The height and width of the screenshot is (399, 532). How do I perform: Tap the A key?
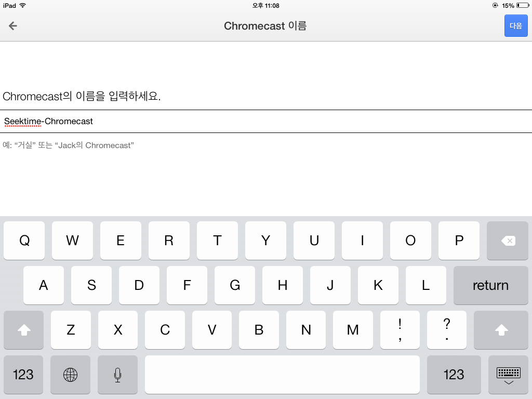(44, 285)
